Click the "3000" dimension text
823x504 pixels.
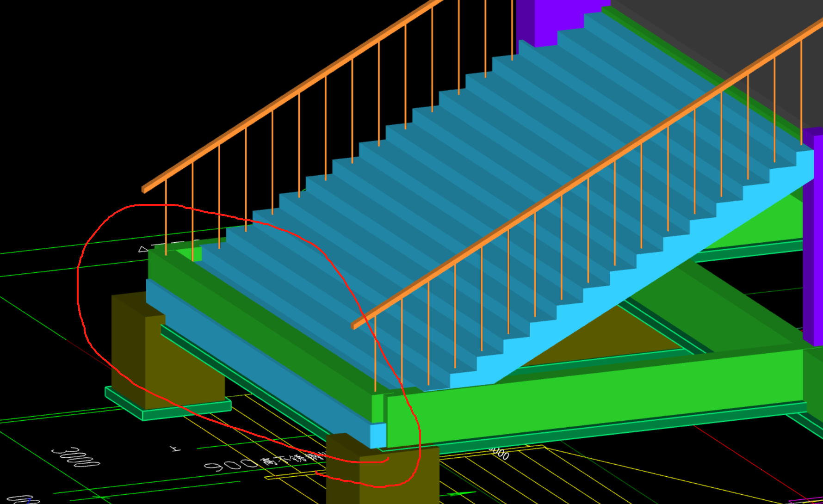pos(75,458)
